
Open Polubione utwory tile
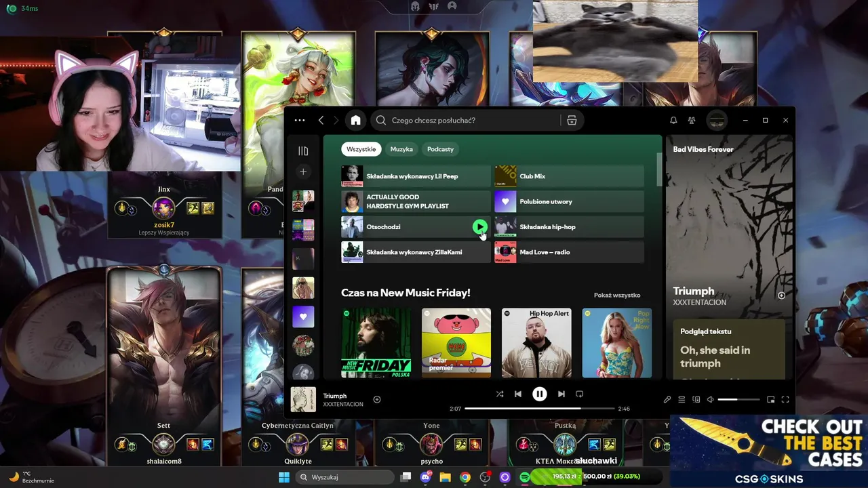click(x=569, y=201)
